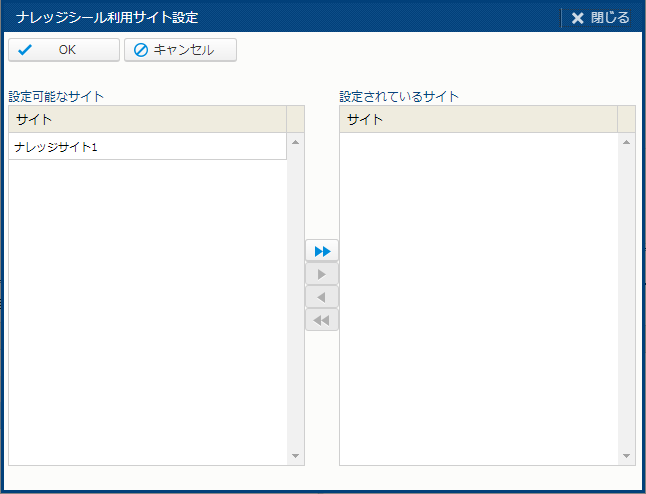The image size is (646, 494).
Task: Click the left list scrollbar up arrow
Action: tap(295, 142)
